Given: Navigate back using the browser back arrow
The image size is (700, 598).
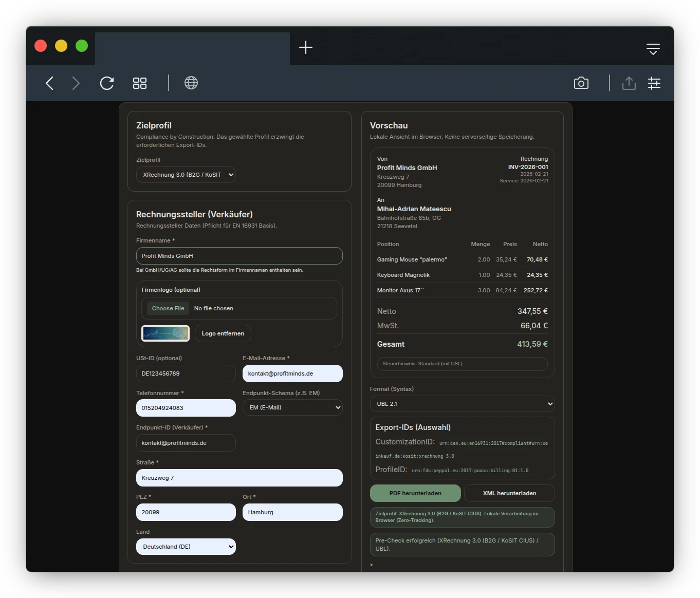Looking at the screenshot, I should (x=49, y=83).
